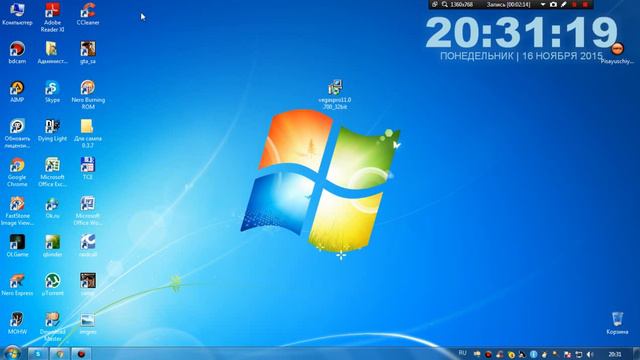
Task: Click the 1360x768 resolution text
Action: click(462, 4)
